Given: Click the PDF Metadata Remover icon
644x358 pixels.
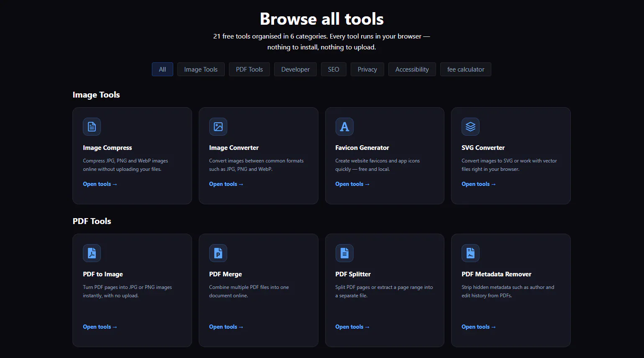Looking at the screenshot, I should pos(470,253).
